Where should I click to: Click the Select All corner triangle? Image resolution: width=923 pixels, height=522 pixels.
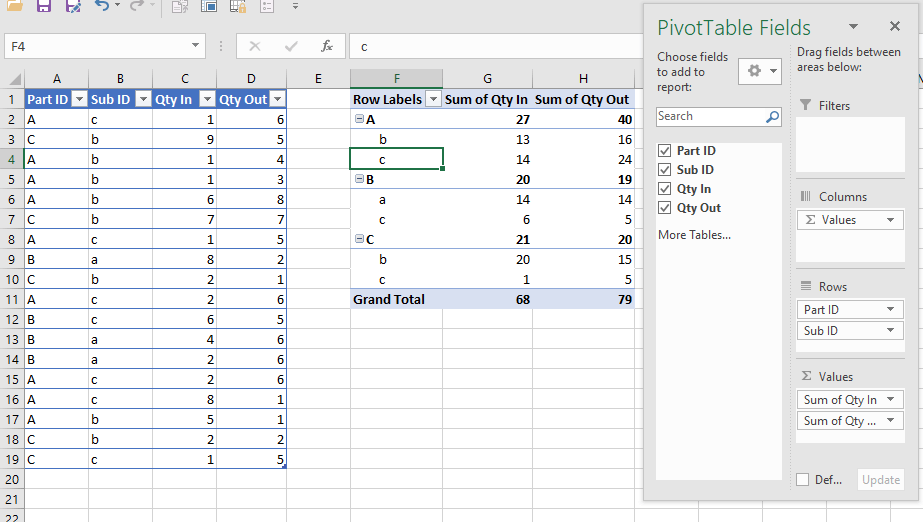click(x=14, y=79)
